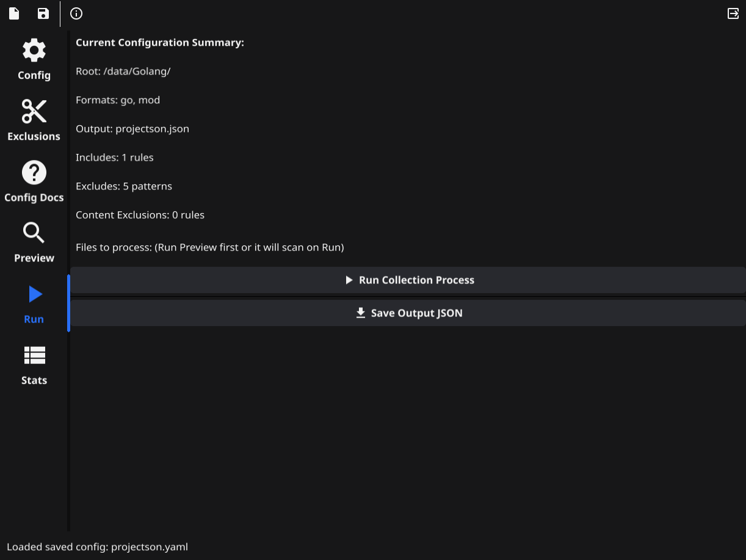The width and height of the screenshot is (746, 560).
Task: Select the Exclusions scissors icon
Action: (x=34, y=111)
